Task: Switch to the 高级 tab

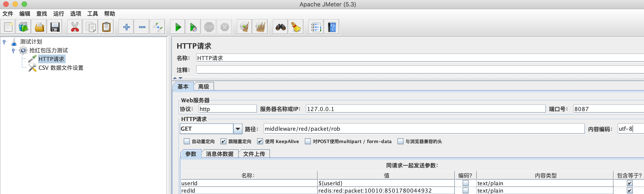Action: [203, 86]
